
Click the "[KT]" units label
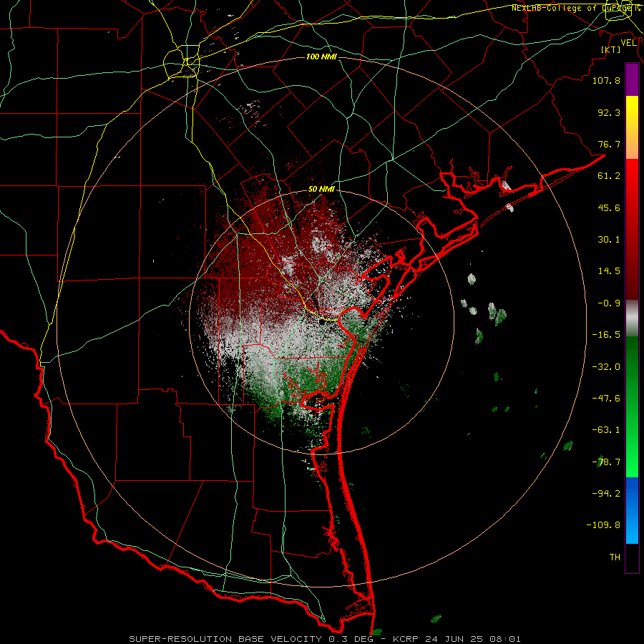pyautogui.click(x=611, y=49)
